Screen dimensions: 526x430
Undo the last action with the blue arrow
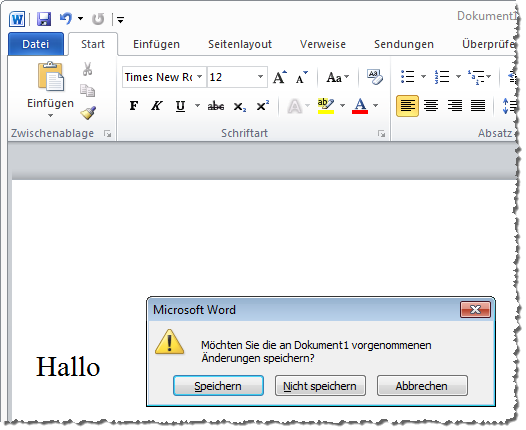[66, 19]
